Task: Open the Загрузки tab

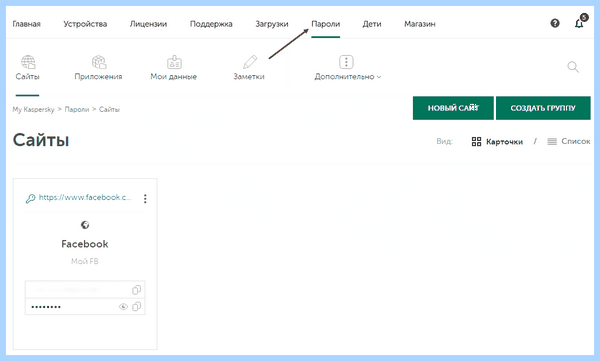Action: (272, 24)
